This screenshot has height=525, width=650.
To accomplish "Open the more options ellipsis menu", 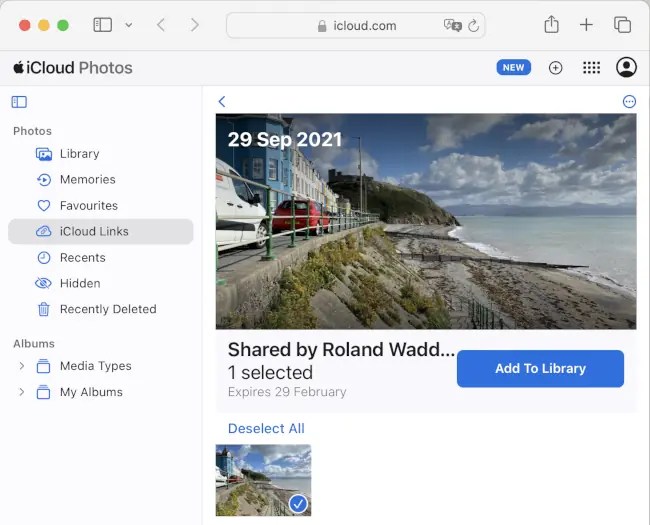I will tap(629, 102).
